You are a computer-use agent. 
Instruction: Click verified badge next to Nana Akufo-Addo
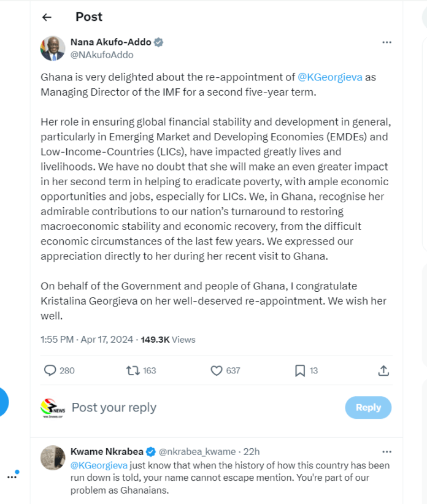[158, 42]
